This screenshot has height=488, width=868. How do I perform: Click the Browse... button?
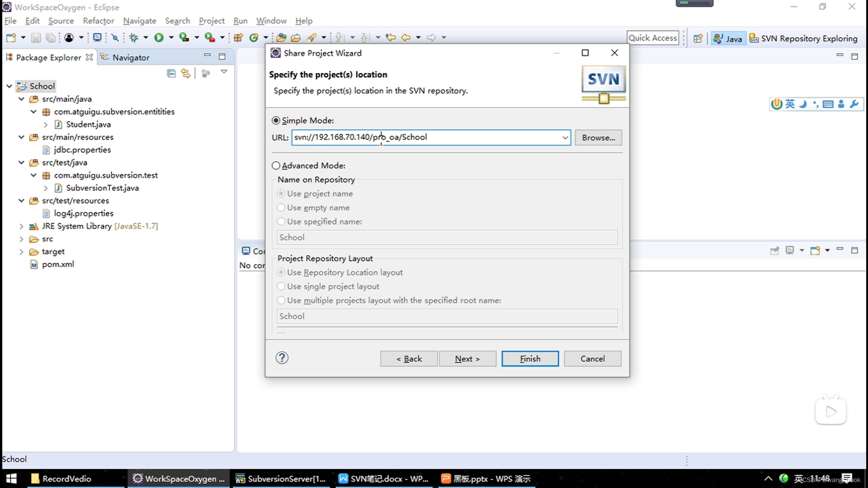598,138
